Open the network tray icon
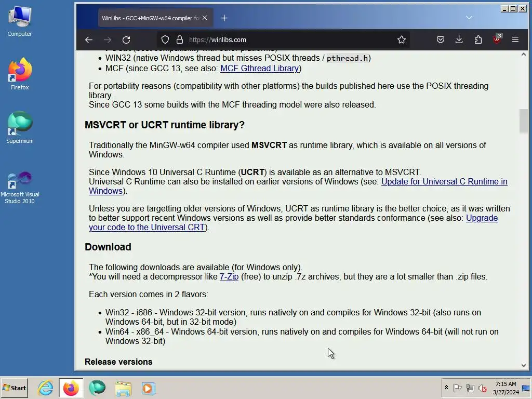Screen dimensions: 532x399 470,388
